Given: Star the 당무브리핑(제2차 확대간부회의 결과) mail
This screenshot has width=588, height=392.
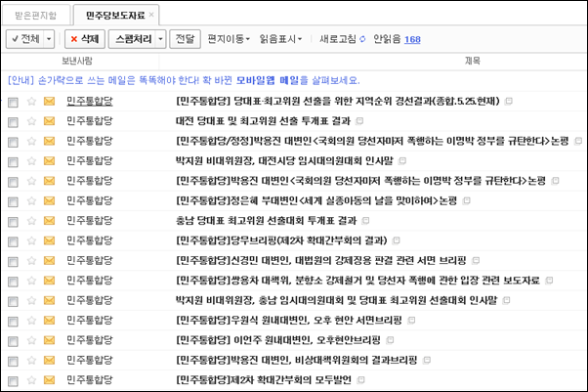Looking at the screenshot, I should (x=32, y=240).
